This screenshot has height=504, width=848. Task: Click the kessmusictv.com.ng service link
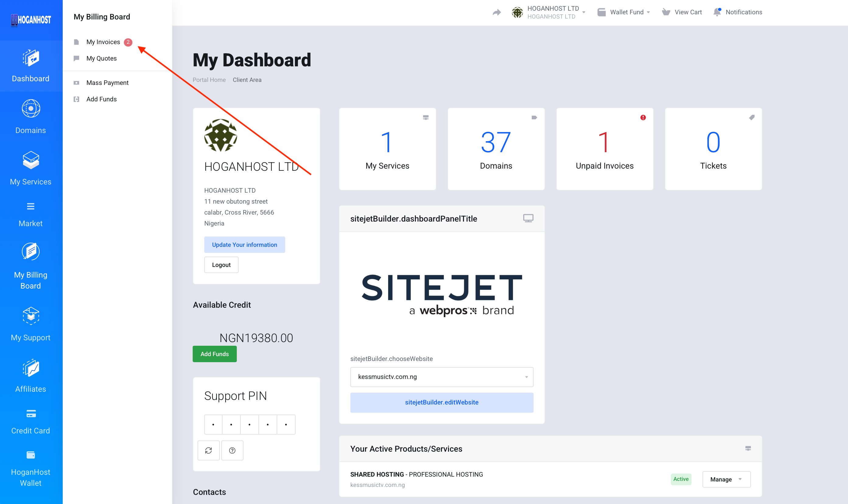(x=377, y=485)
